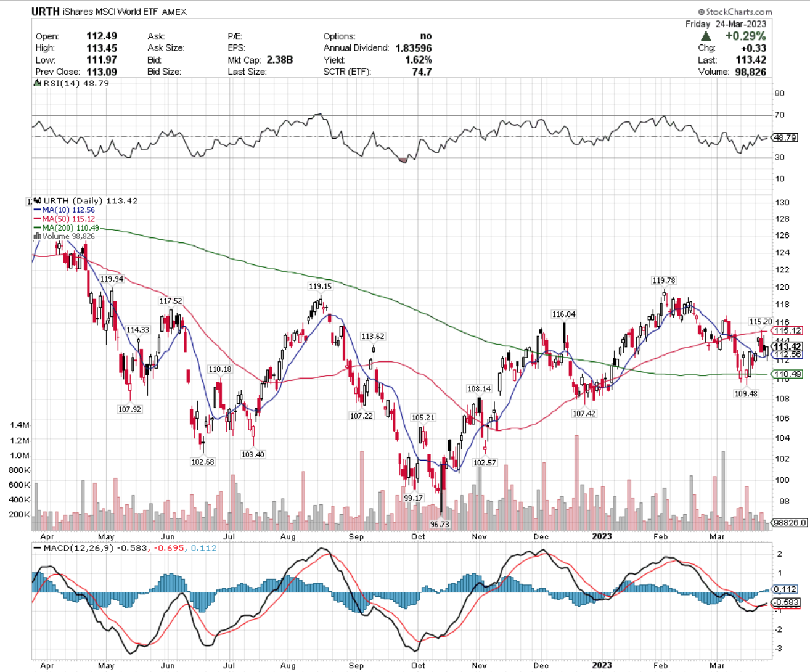810x672 pixels.
Task: Click the Friday 24-Mar-2023 date
Action: click(726, 24)
